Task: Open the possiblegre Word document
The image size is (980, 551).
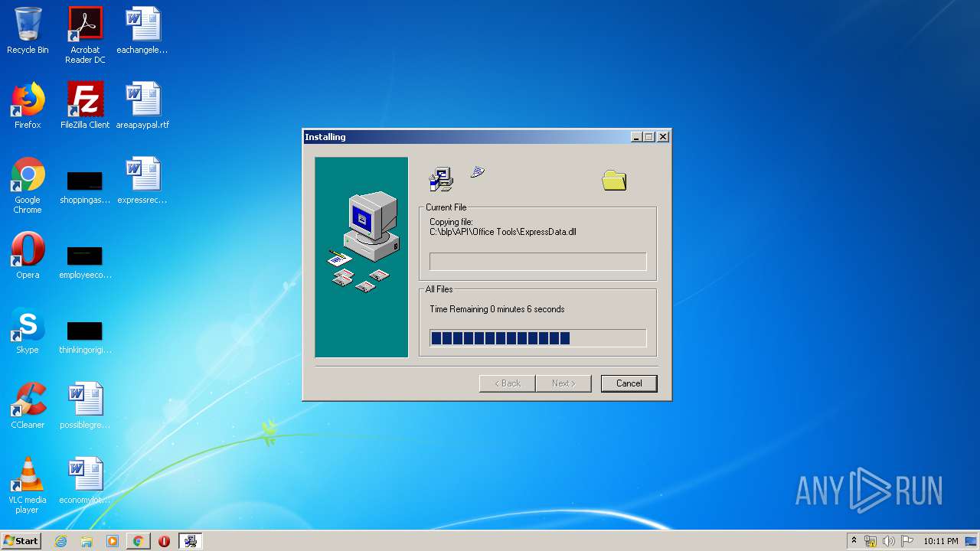Action: pos(85,406)
